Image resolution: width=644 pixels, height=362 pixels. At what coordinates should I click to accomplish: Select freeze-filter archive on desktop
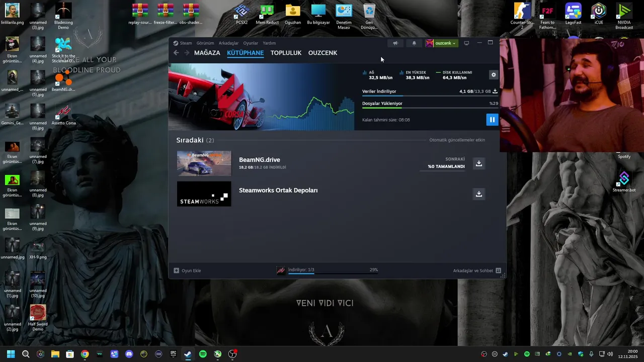click(166, 15)
